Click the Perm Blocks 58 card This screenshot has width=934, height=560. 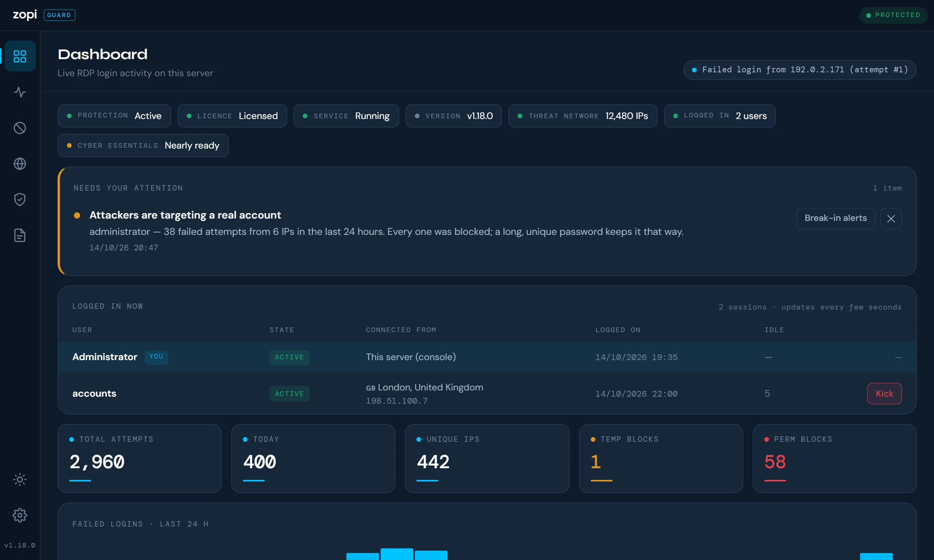[834, 458]
